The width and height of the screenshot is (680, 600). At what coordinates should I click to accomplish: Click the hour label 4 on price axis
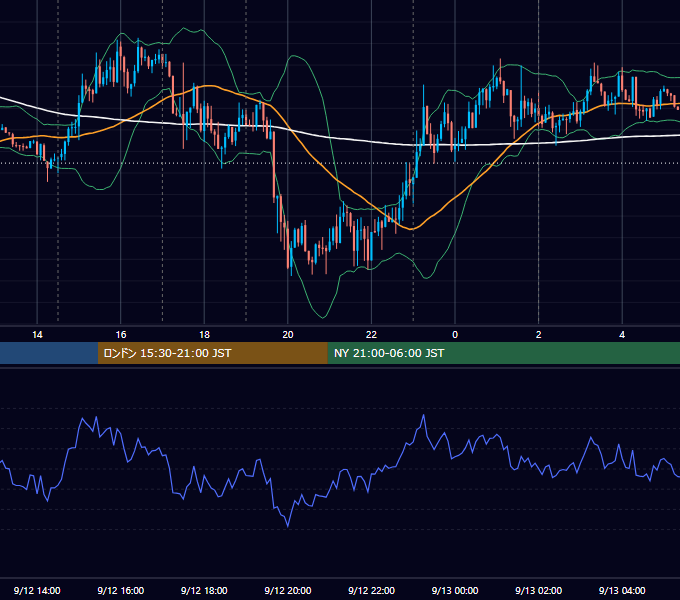tap(622, 335)
